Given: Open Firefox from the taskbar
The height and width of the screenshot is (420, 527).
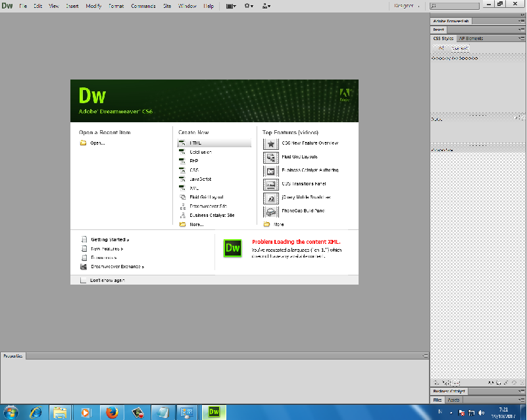Looking at the screenshot, I should pyautogui.click(x=112, y=412).
